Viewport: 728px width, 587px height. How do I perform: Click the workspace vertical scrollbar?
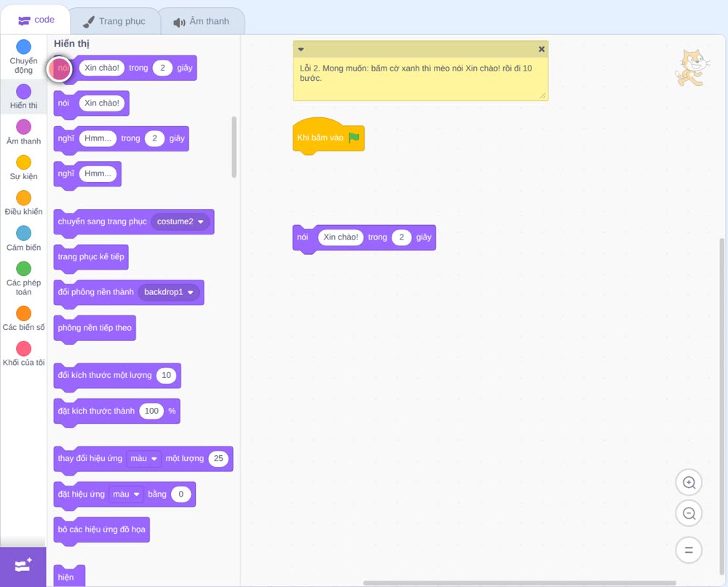click(x=722, y=406)
